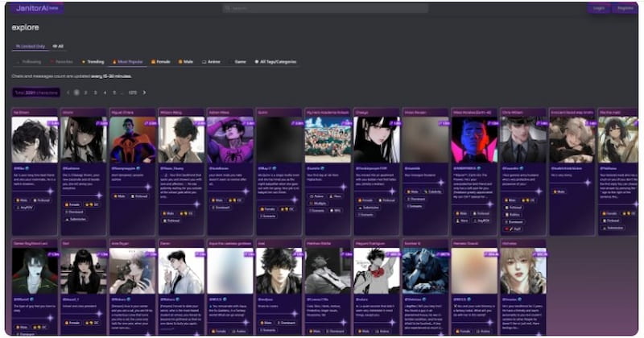Screen dimensions: 644x338
Task: Go to the previous page arrow
Action: pyautogui.click(x=68, y=93)
